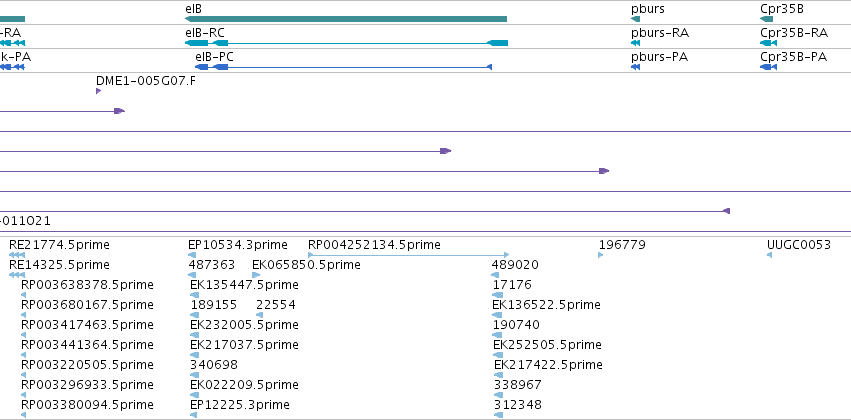Image resolution: width=851 pixels, height=420 pixels.
Task: Click left-pointing purple arrowhead below Cpr35B-PA
Action: click(727, 211)
